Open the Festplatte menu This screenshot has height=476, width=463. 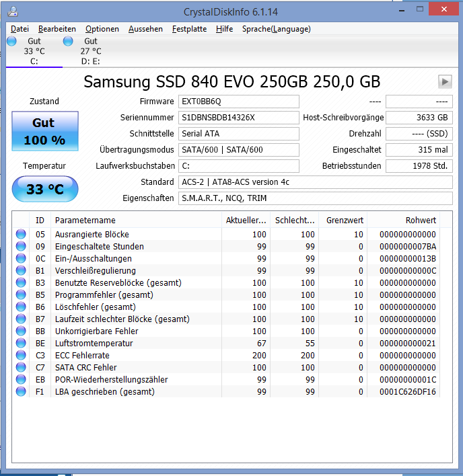click(x=189, y=29)
